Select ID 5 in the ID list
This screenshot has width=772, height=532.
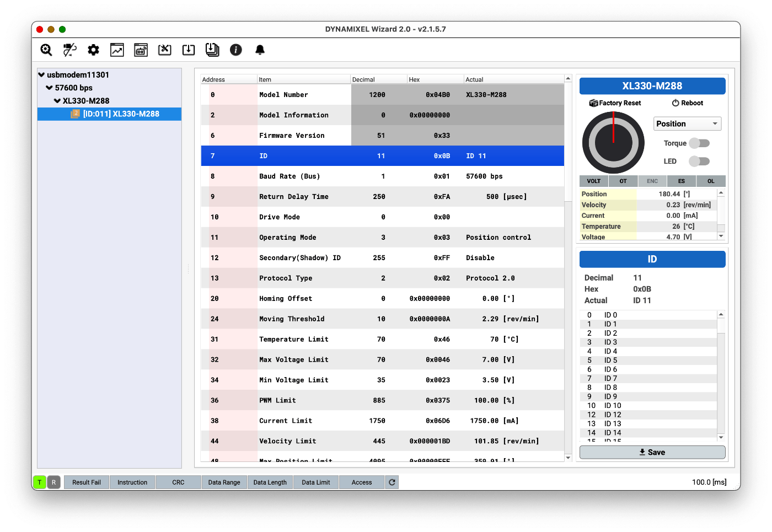[648, 361]
